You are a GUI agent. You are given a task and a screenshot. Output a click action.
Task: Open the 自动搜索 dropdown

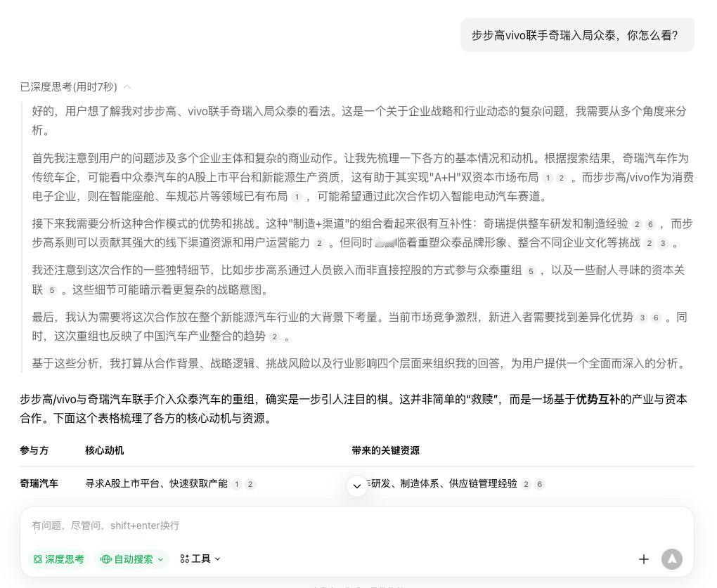(x=131, y=558)
